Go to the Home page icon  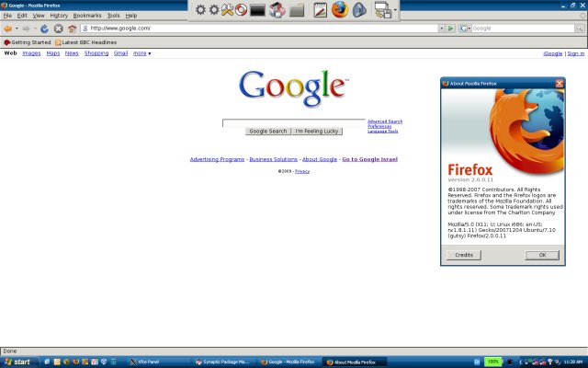(72, 29)
